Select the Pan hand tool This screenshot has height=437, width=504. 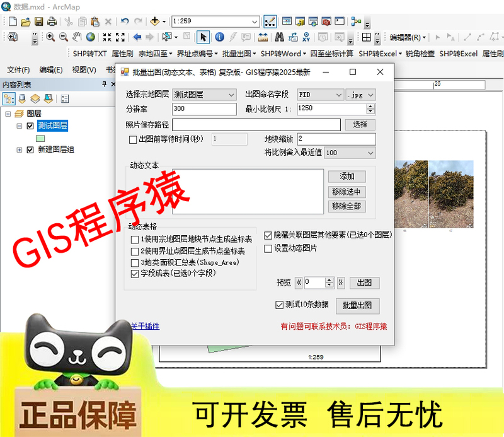coord(76,37)
